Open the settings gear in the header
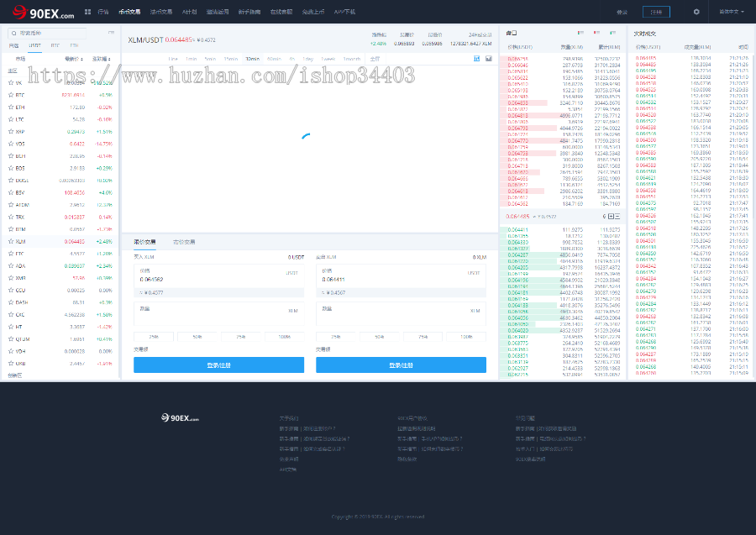This screenshot has height=535, width=756. pos(696,13)
